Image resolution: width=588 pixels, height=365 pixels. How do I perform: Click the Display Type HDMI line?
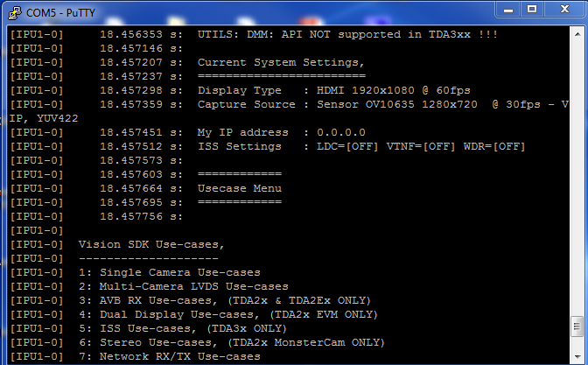tap(334, 90)
